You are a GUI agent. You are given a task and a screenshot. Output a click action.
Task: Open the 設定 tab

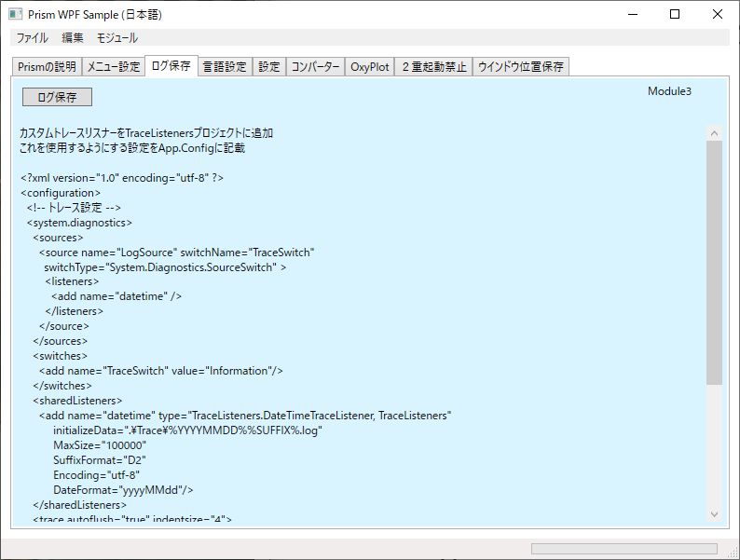(269, 67)
